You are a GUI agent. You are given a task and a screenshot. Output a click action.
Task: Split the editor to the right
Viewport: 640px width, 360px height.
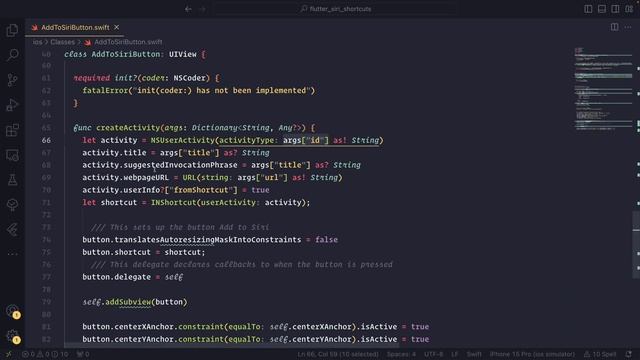coord(614,27)
